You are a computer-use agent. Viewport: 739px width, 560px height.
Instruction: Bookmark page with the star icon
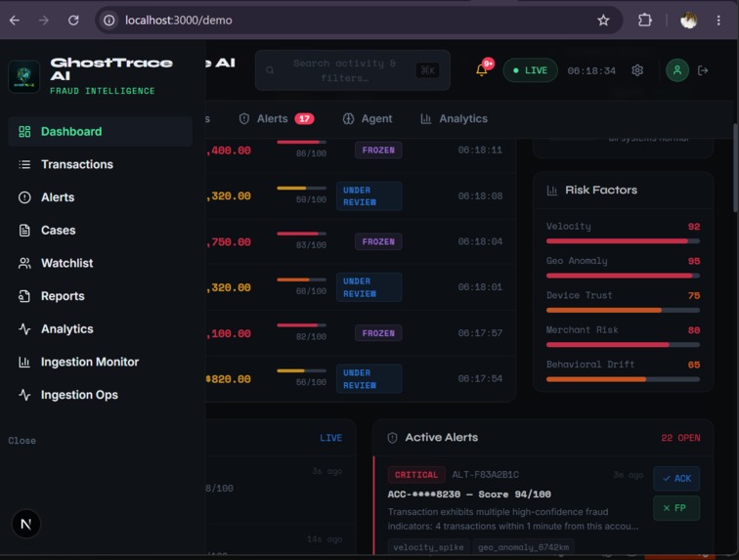click(x=603, y=21)
